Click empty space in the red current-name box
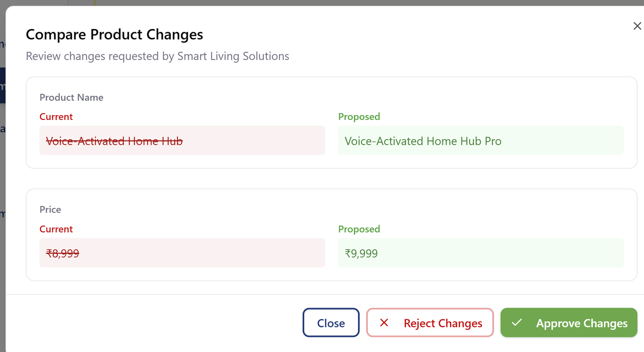Screen dimensions: 644x352 (258, 141)
